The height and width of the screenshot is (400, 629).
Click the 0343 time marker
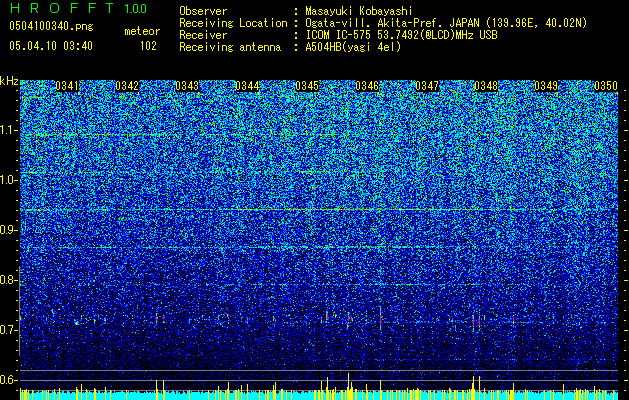(187, 86)
